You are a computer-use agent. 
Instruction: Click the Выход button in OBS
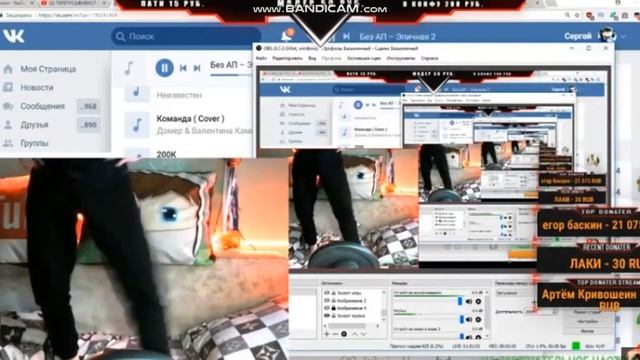[587, 331]
